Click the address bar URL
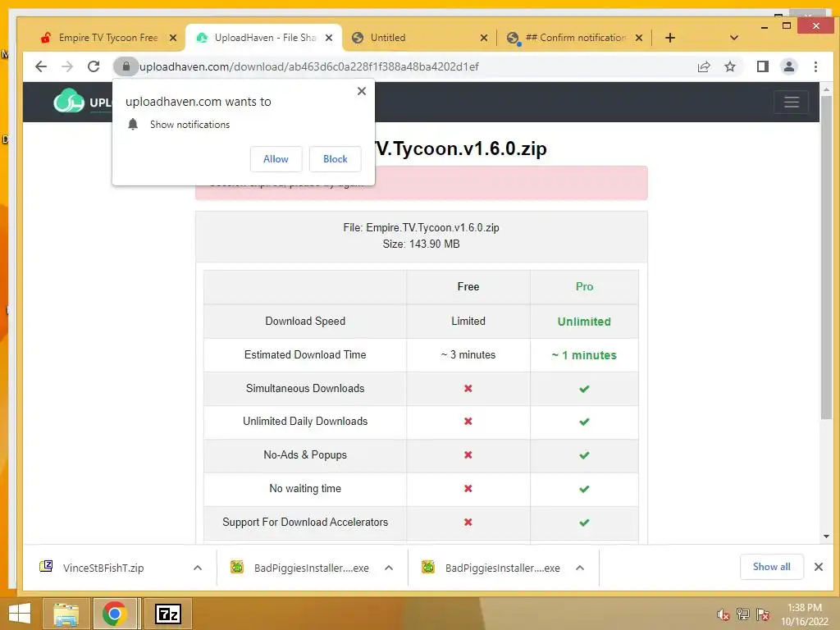 tap(308, 66)
